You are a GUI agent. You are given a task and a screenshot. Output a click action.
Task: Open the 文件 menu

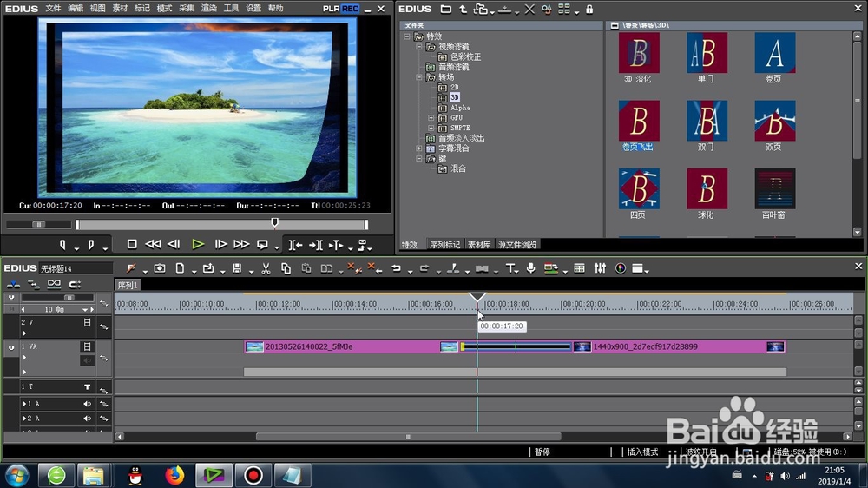53,9
